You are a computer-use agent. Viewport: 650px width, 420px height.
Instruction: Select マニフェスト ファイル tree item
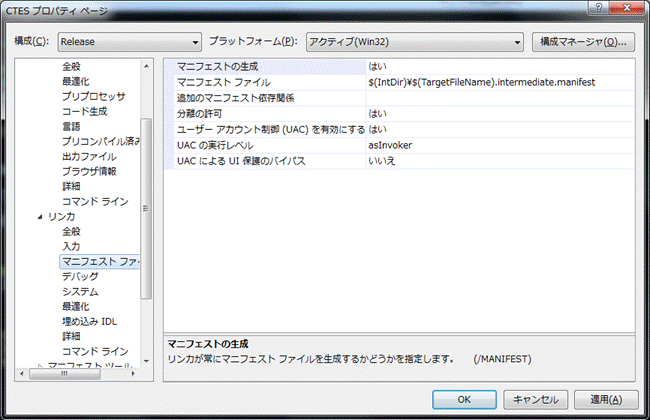100,262
